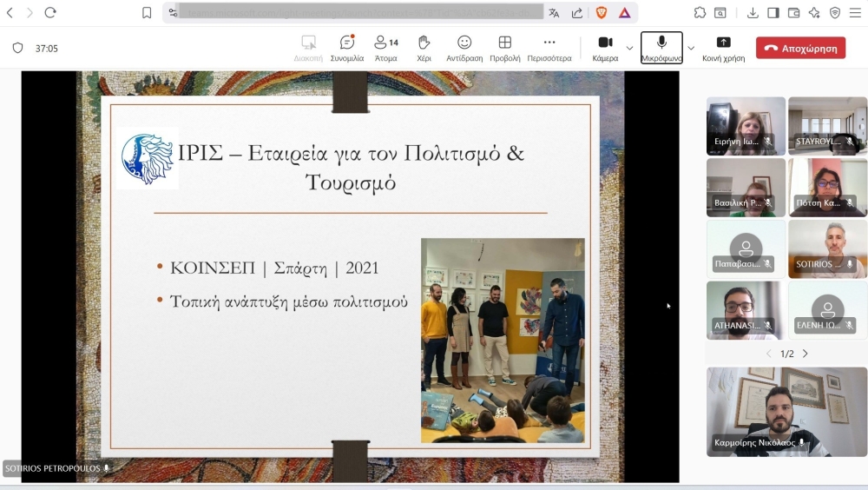Toggle the Κάμερα camera
The height and width of the screenshot is (490, 868).
[x=605, y=49]
